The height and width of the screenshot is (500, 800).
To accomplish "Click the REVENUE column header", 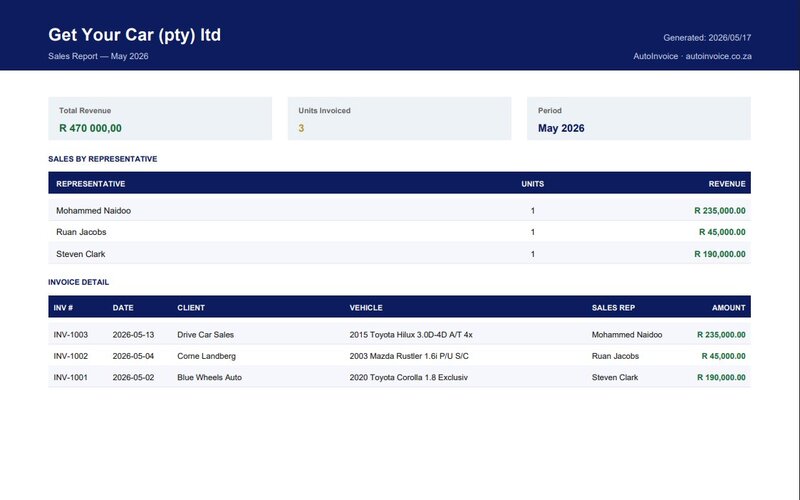I will [x=727, y=184].
